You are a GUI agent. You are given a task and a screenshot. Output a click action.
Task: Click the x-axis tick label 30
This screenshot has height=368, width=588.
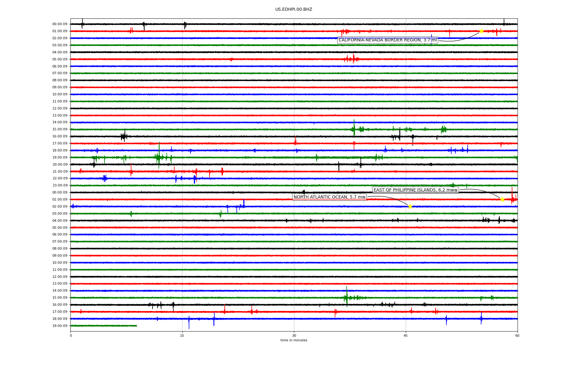click(x=294, y=335)
